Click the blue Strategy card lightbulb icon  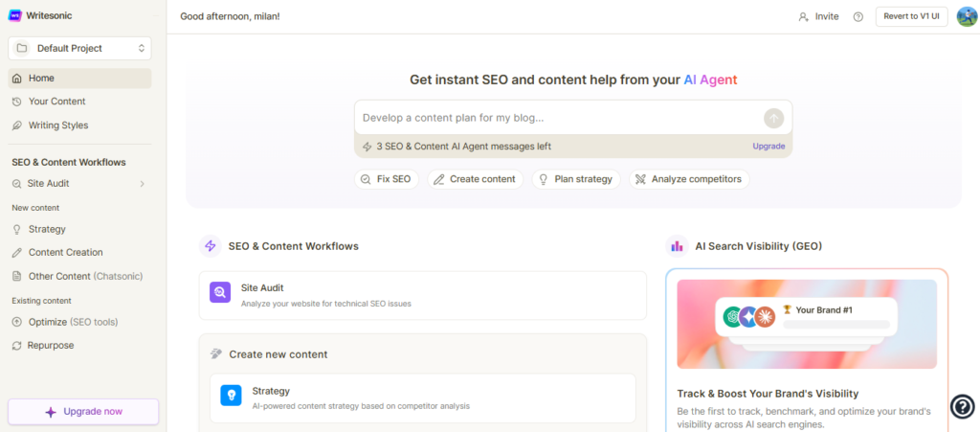tap(231, 395)
